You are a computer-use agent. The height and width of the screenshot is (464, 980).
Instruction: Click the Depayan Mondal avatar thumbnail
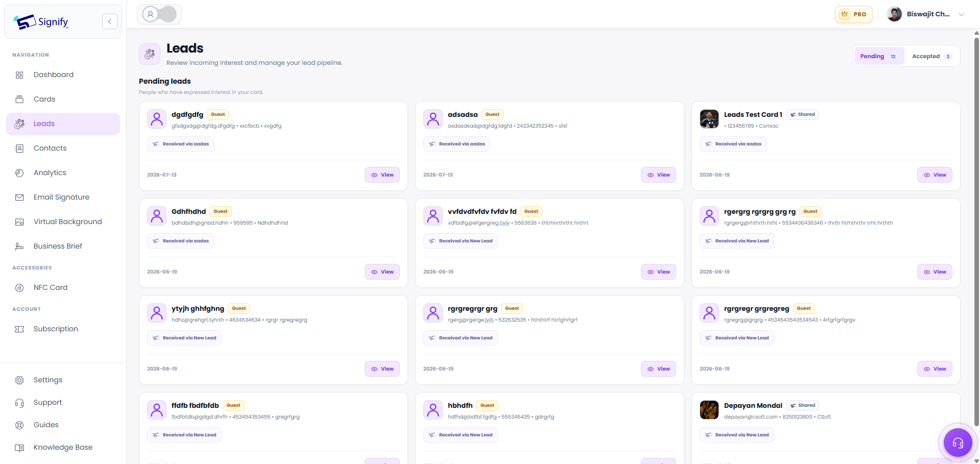pos(709,410)
